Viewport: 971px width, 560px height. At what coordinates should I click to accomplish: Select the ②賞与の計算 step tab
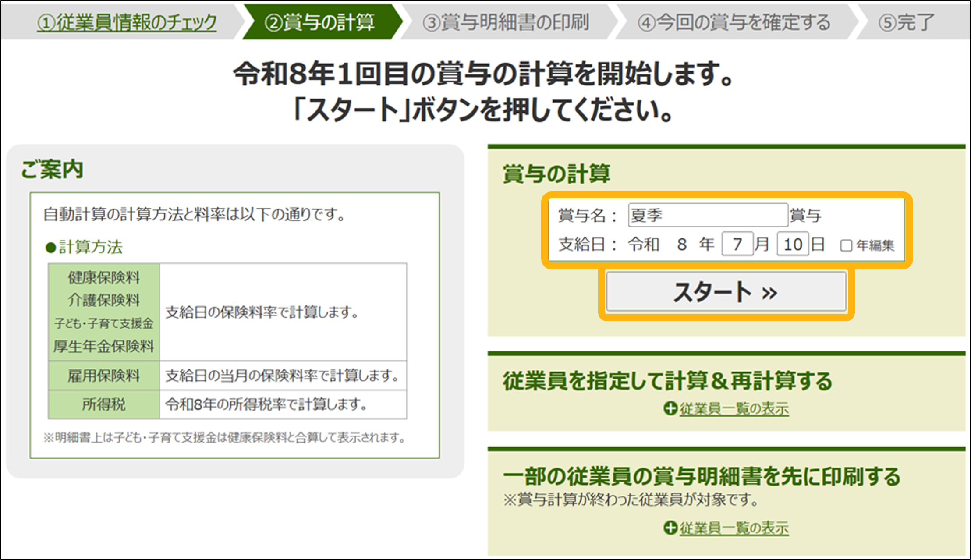[320, 22]
